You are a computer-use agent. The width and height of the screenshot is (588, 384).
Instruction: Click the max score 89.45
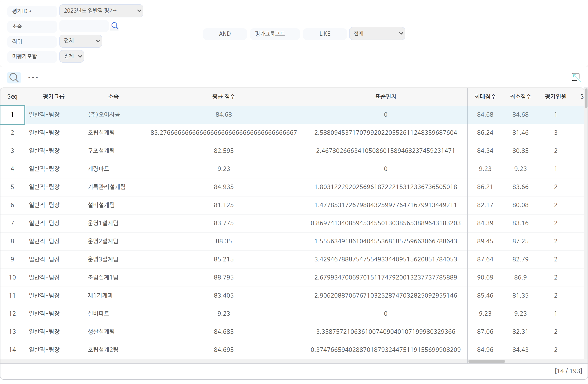pos(485,241)
